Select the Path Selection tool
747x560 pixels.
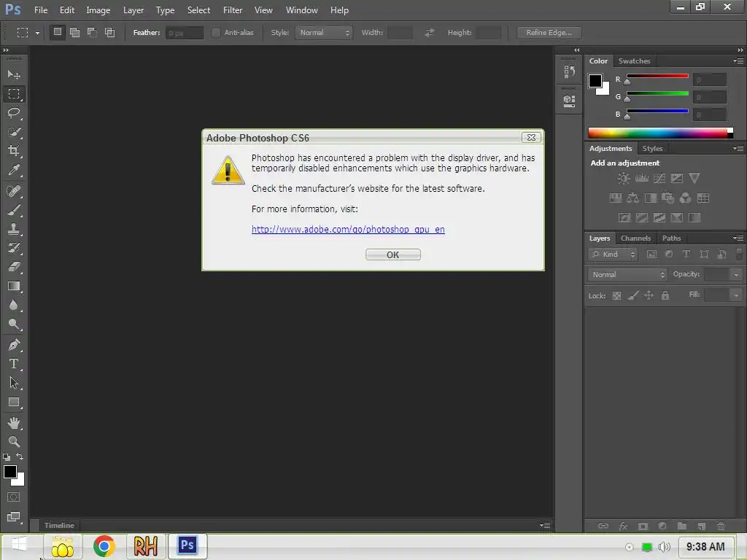tap(14, 383)
